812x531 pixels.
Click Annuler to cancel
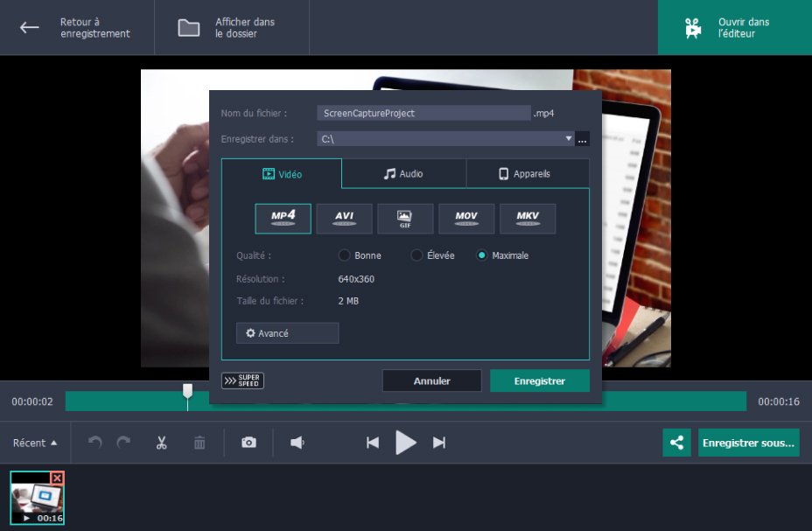pos(432,381)
